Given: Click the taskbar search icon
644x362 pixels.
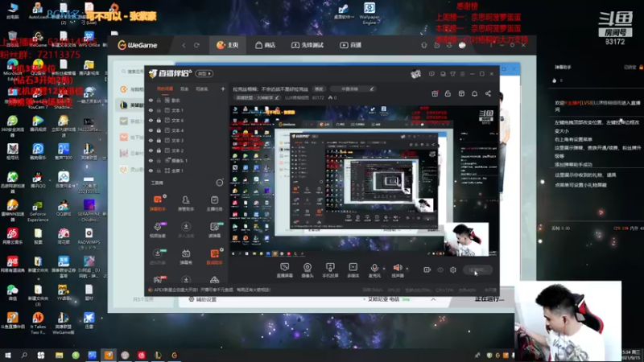Looking at the screenshot, I should (24, 356).
